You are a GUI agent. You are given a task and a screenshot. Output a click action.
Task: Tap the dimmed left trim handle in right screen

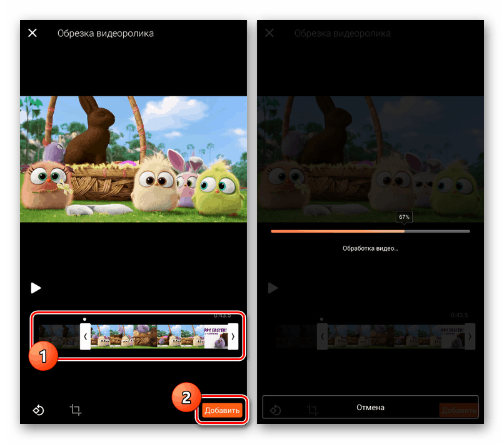pos(322,336)
